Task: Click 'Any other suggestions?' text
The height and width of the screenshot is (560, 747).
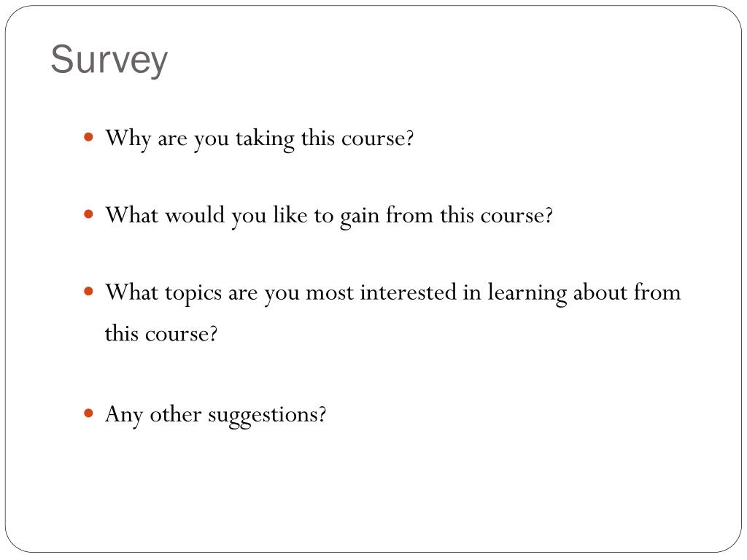Action: (x=216, y=415)
